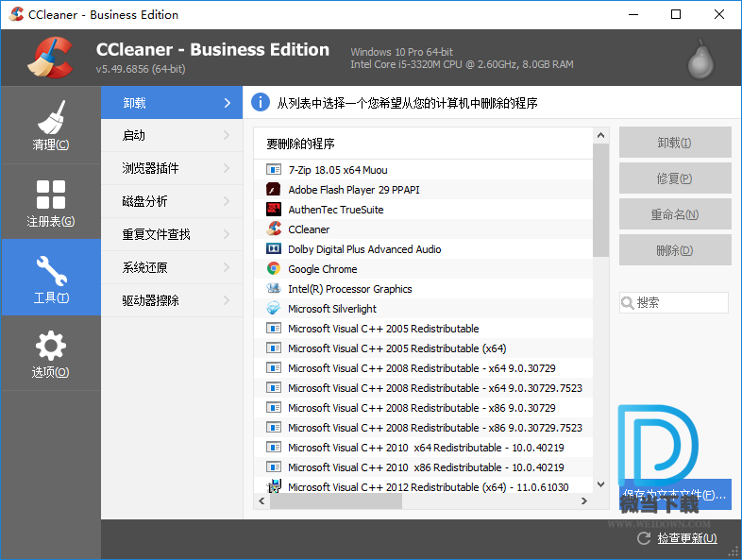Click the 重命名(N) rename button
This screenshot has height=560, width=742.
675,214
